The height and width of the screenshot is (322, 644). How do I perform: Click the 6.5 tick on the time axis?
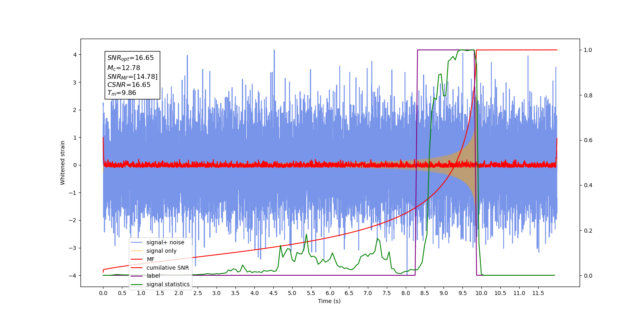349,293
